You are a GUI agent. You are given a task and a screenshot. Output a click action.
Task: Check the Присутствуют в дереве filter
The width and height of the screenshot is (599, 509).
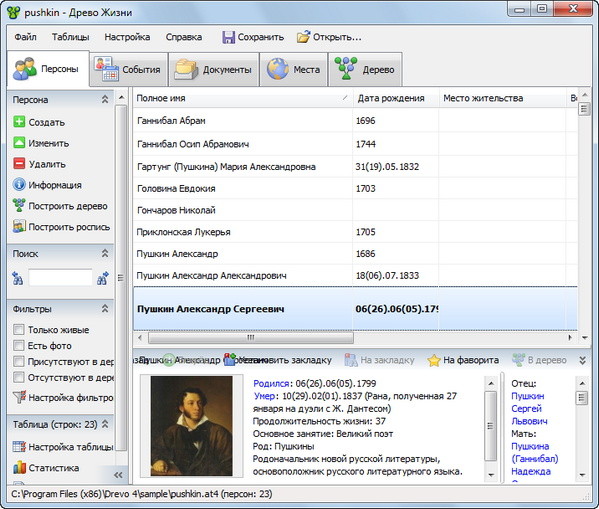tap(18, 361)
